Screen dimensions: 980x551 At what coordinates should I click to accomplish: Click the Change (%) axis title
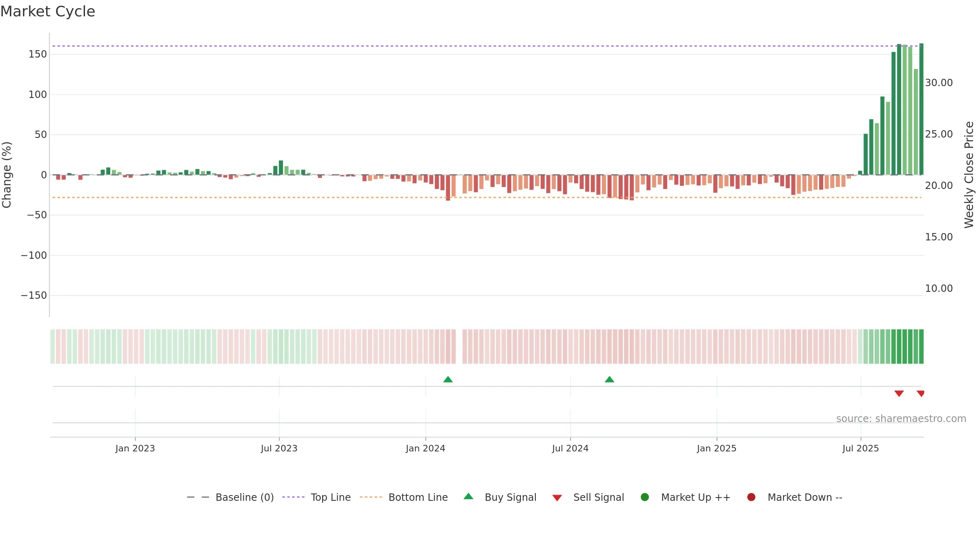coord(7,175)
